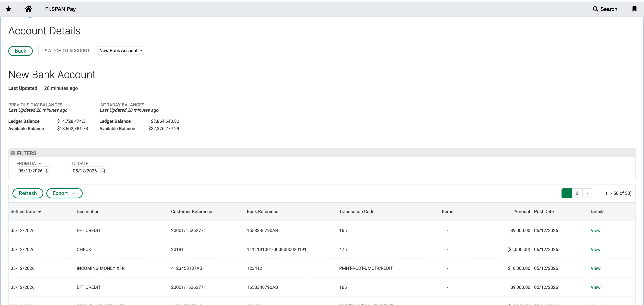Click previous day ledger balance $14,728,474.31
The height and width of the screenshot is (305, 644).
coord(72,121)
